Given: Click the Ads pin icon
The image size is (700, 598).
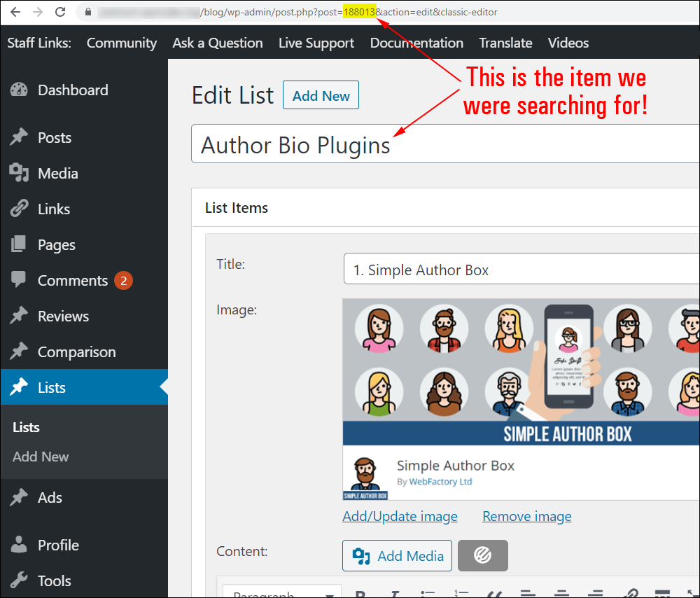Looking at the screenshot, I should [19, 497].
